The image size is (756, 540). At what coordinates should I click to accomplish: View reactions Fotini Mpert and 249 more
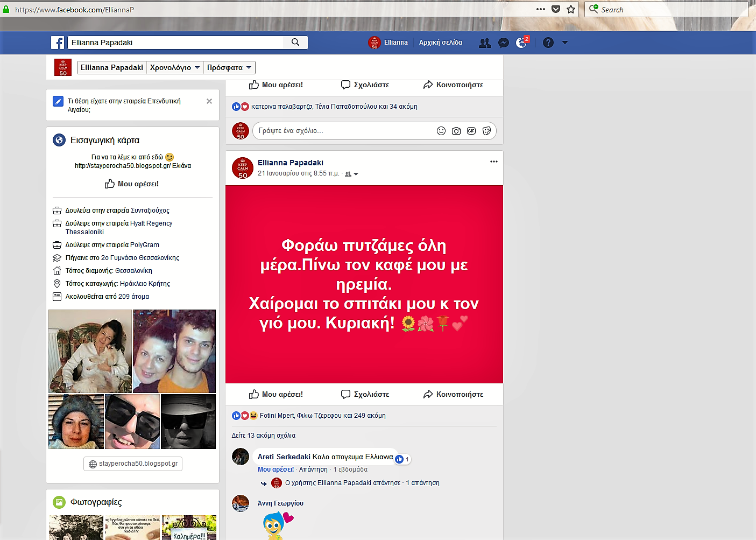323,416
